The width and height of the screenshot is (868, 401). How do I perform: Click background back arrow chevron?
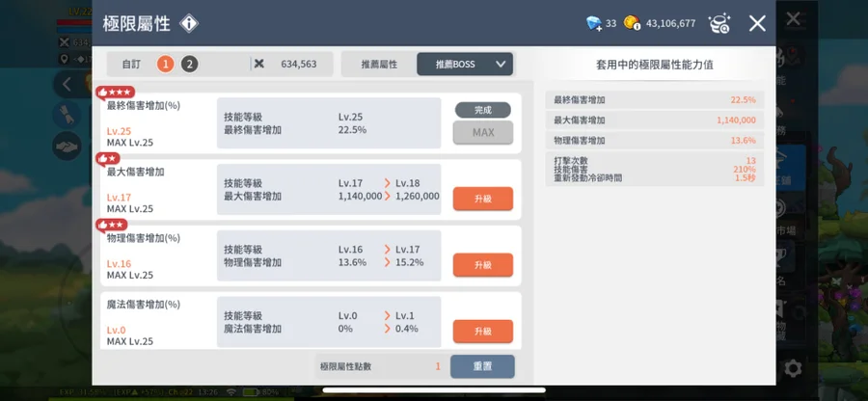(67, 84)
